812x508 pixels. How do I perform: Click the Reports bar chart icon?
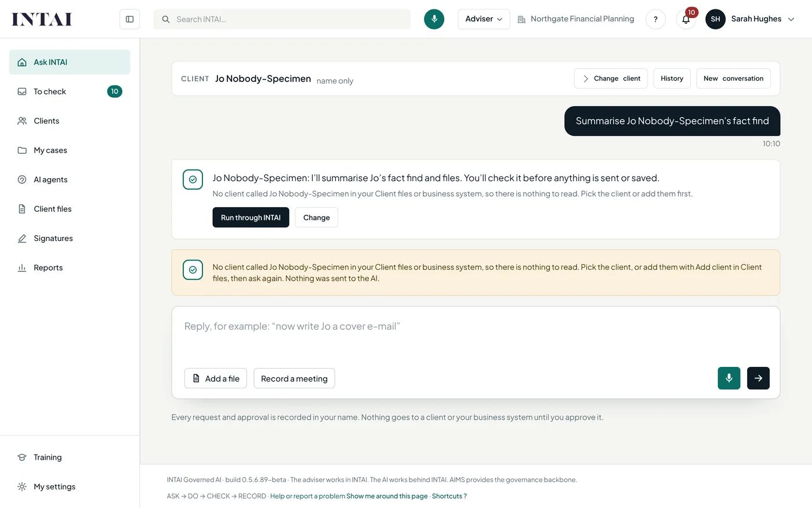coord(22,268)
